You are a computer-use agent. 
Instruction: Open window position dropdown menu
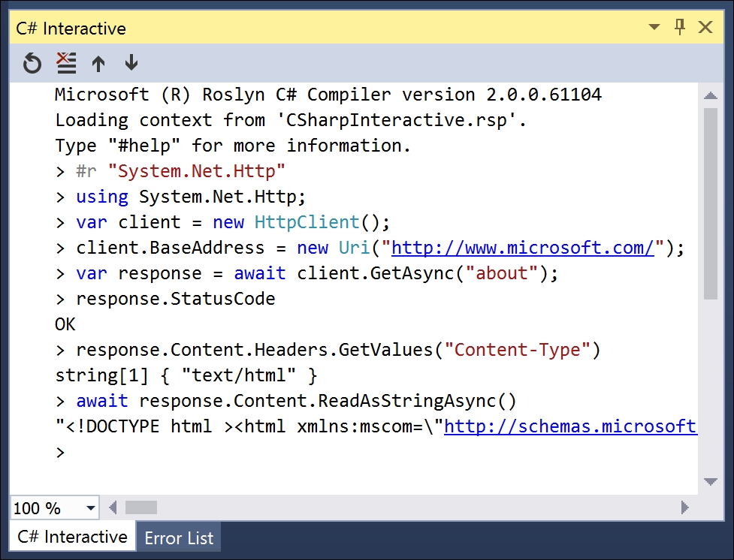[x=654, y=27]
